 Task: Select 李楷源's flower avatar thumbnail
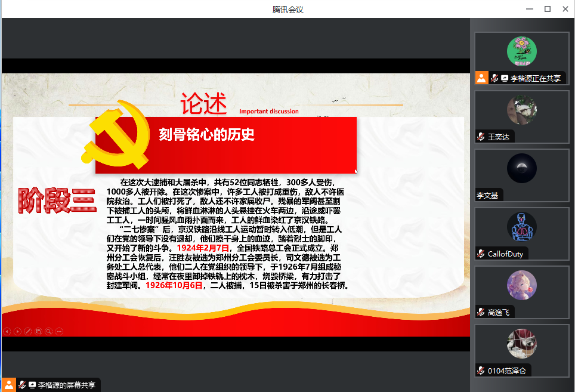(x=521, y=52)
